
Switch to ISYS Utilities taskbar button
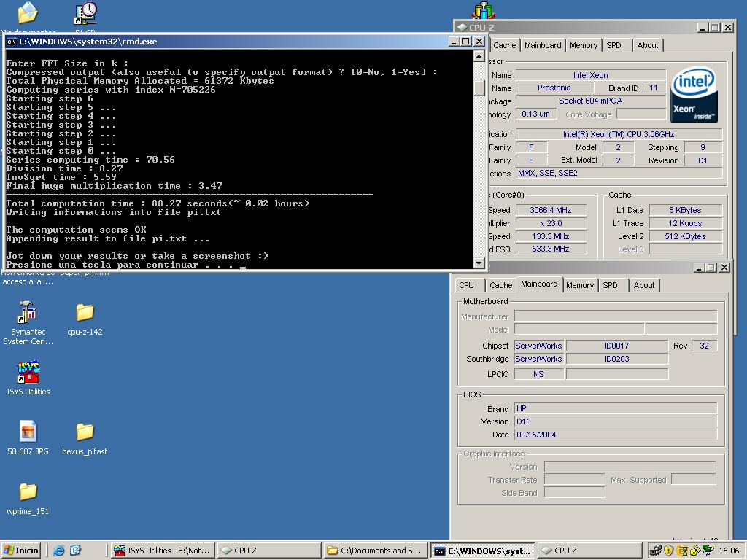tap(163, 551)
